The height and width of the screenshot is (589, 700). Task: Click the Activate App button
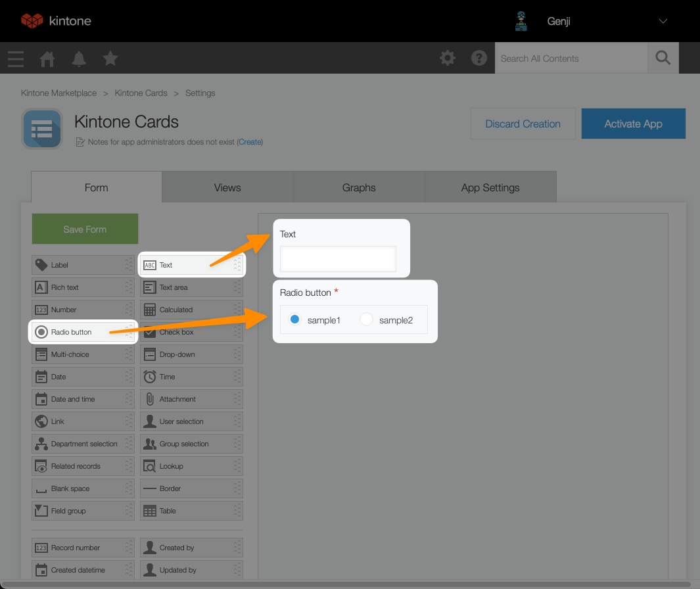pyautogui.click(x=633, y=124)
